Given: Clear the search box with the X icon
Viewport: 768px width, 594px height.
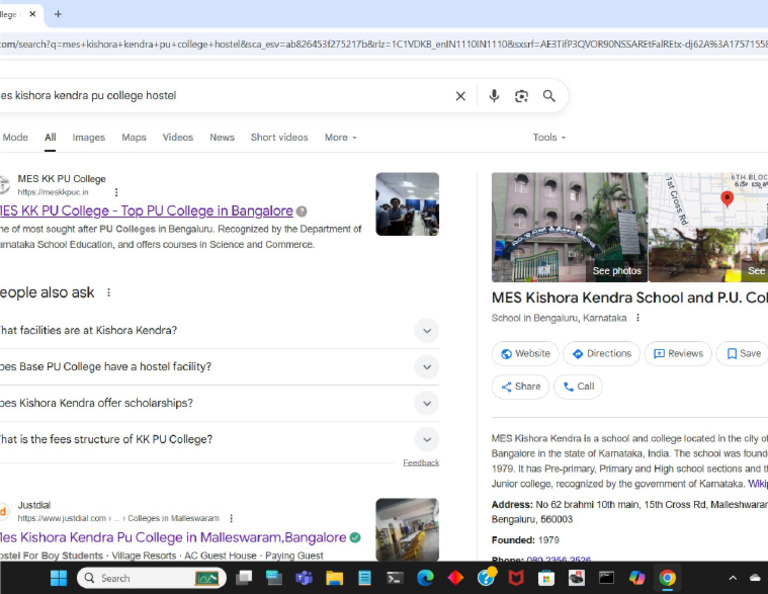Looking at the screenshot, I should pyautogui.click(x=460, y=96).
